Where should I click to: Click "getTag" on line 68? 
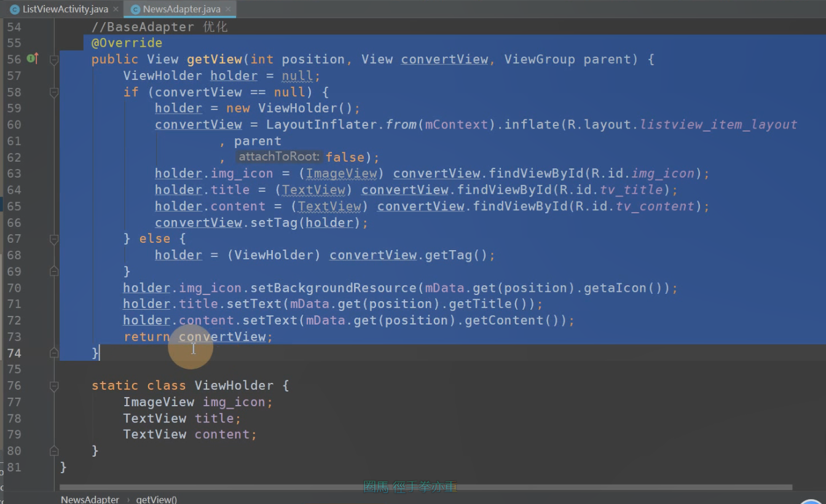pos(448,255)
